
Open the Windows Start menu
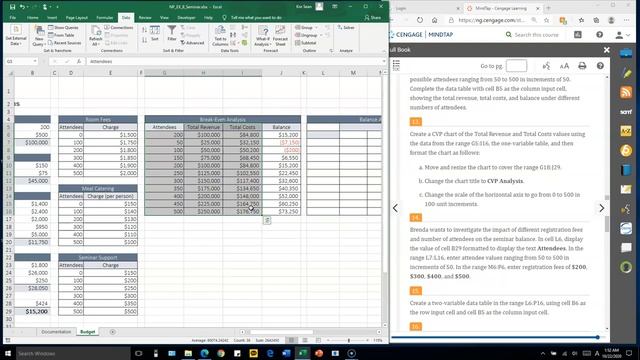pos(8,353)
